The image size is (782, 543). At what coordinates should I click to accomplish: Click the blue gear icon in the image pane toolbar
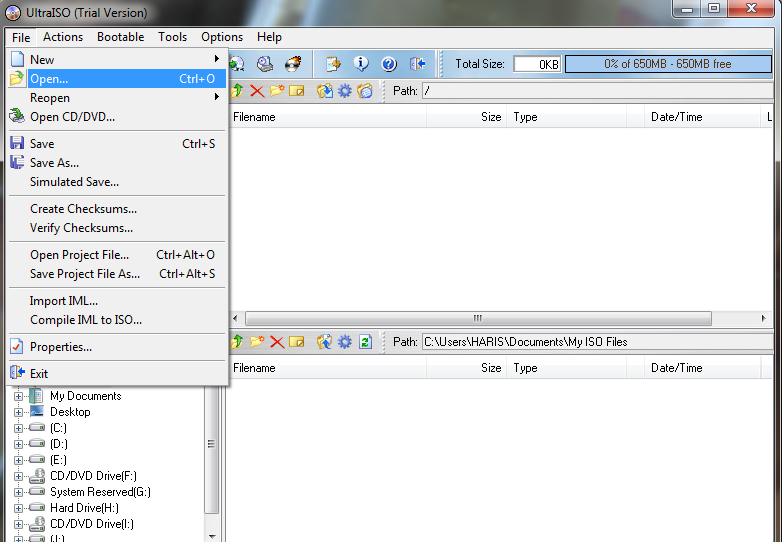click(345, 91)
